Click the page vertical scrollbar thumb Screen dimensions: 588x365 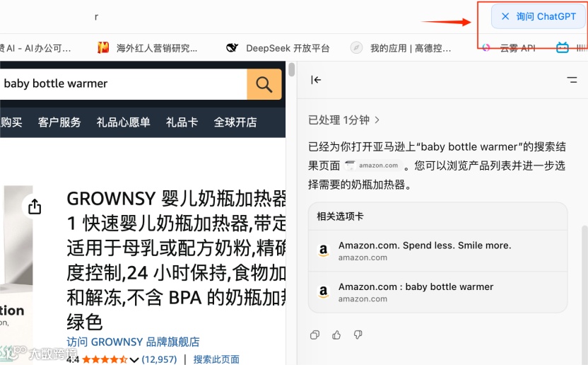click(x=291, y=70)
